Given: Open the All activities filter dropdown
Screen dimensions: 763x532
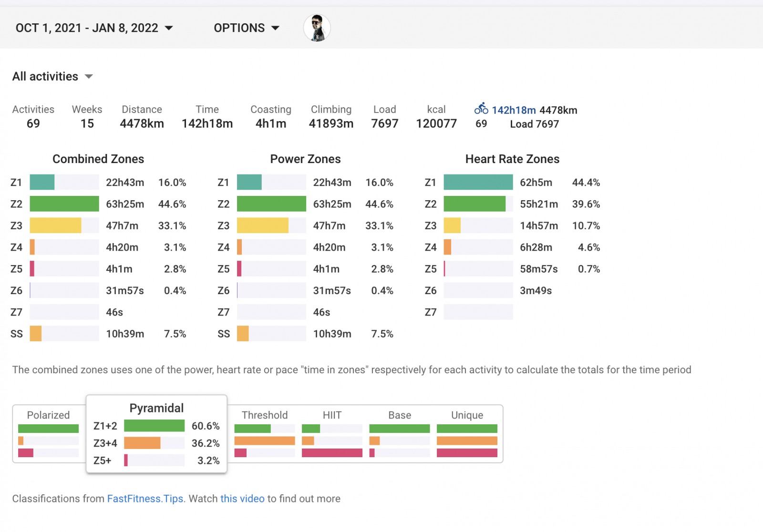Looking at the screenshot, I should [x=52, y=77].
